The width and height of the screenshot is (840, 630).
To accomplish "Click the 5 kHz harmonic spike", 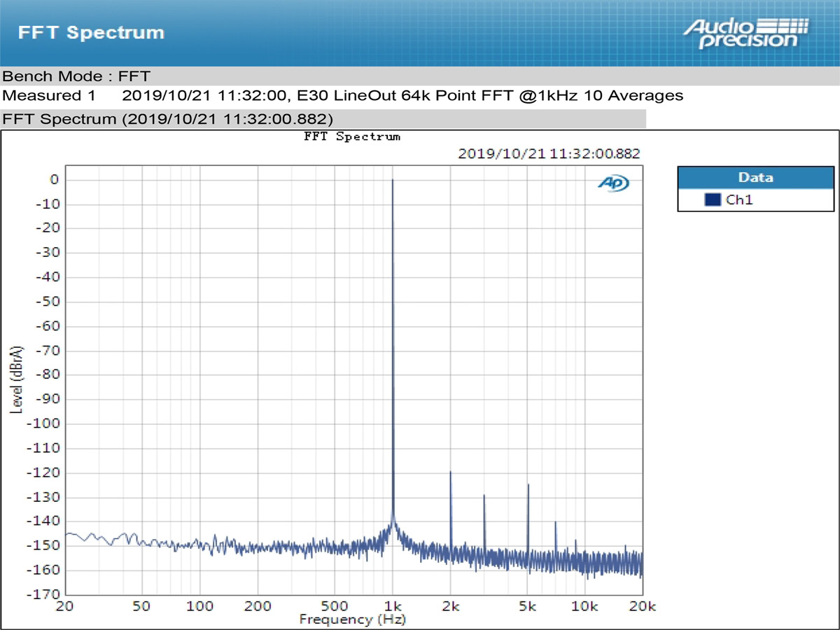I will pyautogui.click(x=528, y=484).
